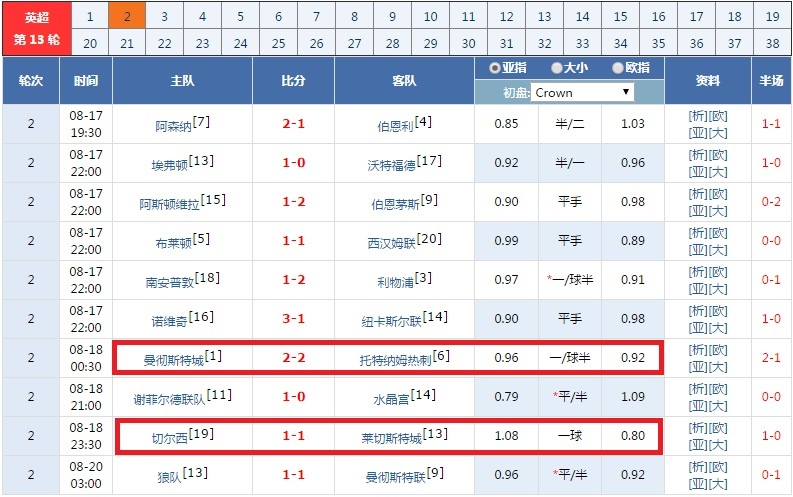This screenshot has height=497, width=793.
Task: Open 纽卡斯尔联 team link
Action: pos(391,321)
